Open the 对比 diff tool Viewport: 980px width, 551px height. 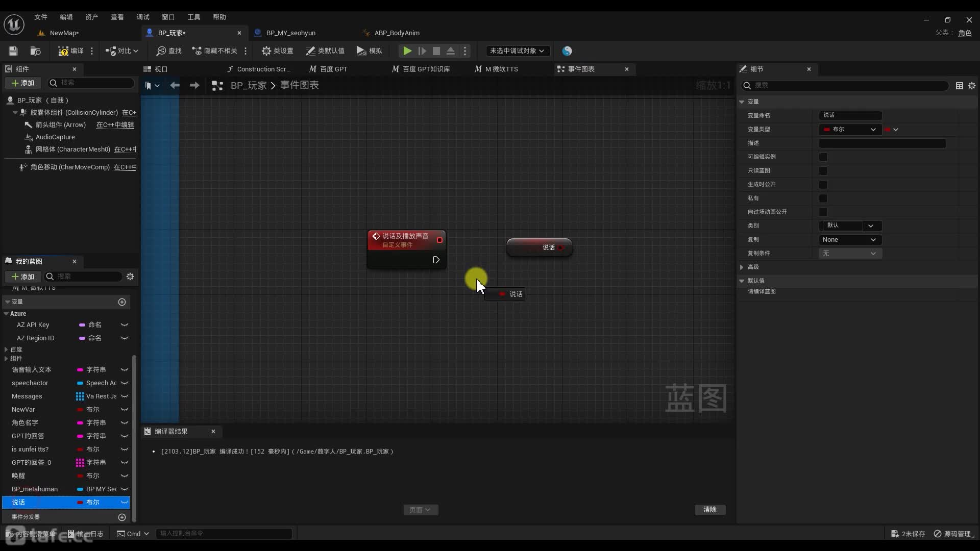click(121, 51)
